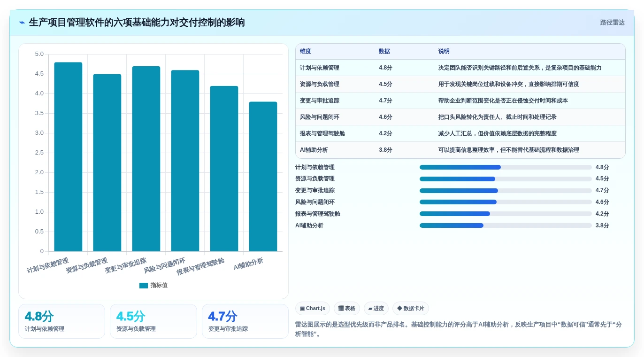This screenshot has height=357, width=644.
Task: Click the lightning icon beside the title
Action: pyautogui.click(x=22, y=23)
